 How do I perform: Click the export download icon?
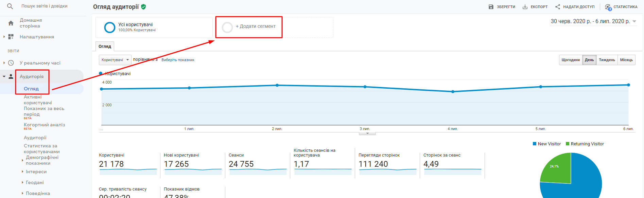[525, 7]
